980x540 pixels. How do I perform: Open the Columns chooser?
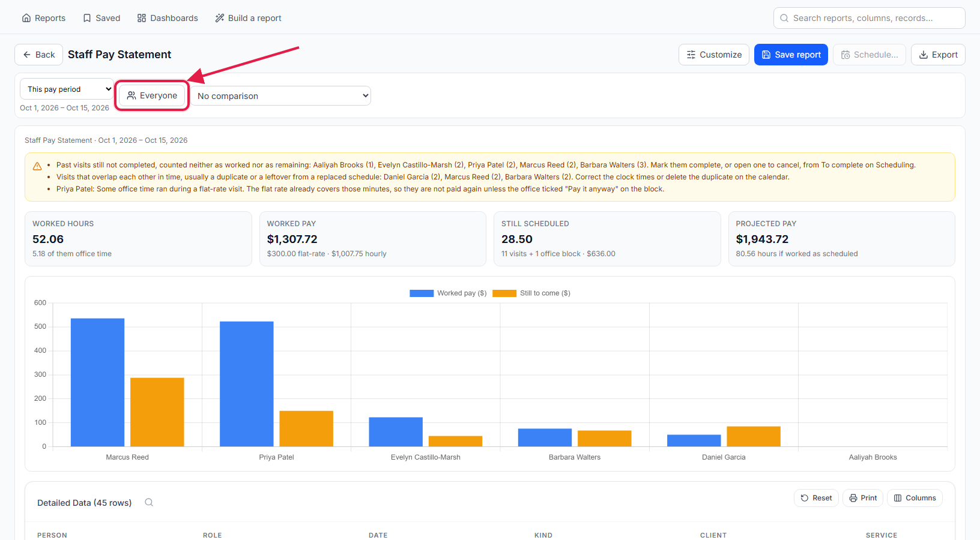pos(915,498)
